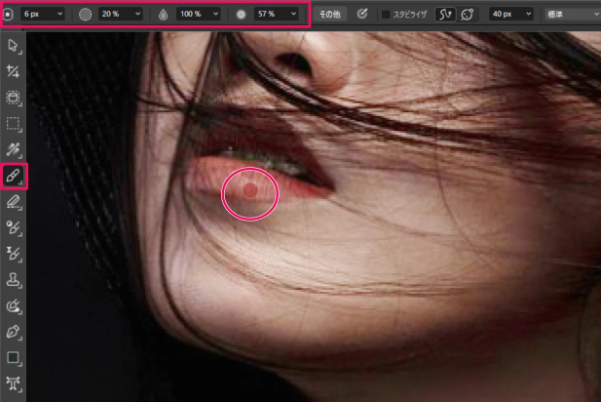
Task: Select the Clone Stamp tool
Action: [13, 280]
